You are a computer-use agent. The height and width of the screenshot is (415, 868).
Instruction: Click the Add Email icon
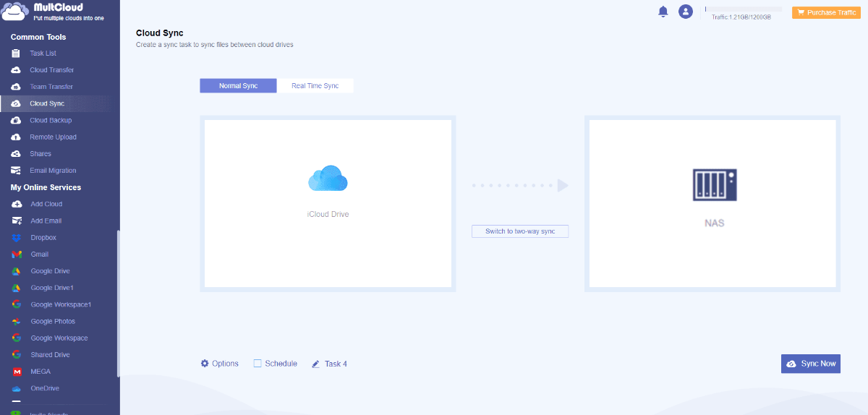pos(16,221)
